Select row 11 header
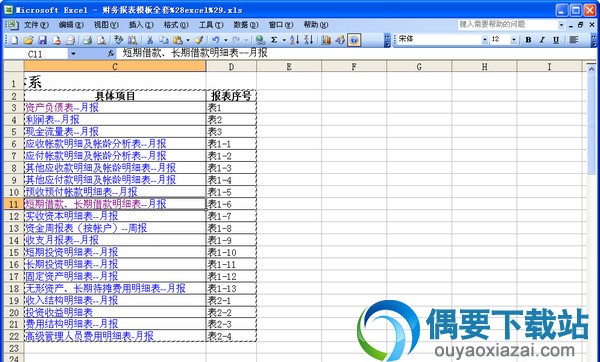This screenshot has height=362, width=600. click(x=14, y=204)
